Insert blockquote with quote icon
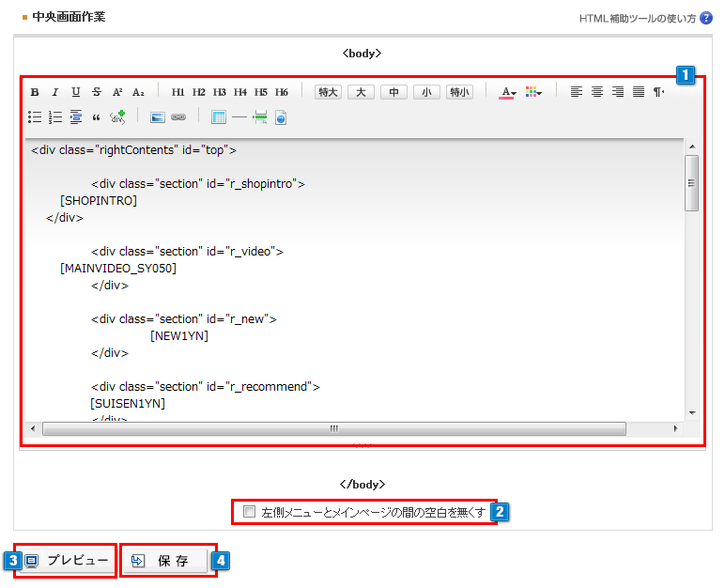 [96, 117]
